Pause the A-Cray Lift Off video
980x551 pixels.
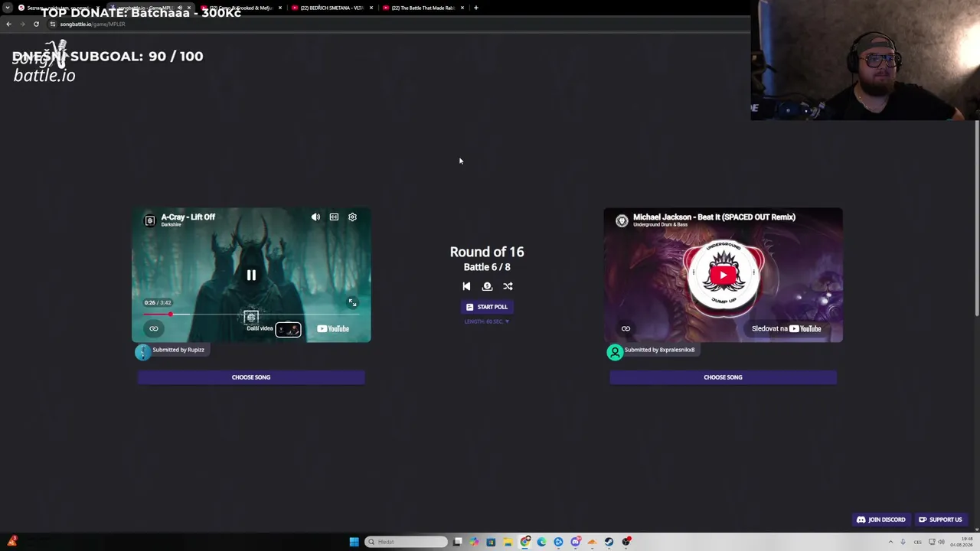click(x=251, y=275)
